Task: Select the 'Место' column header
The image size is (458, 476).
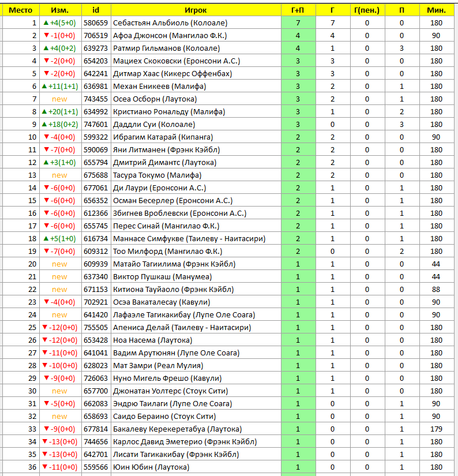Action: coord(21,10)
